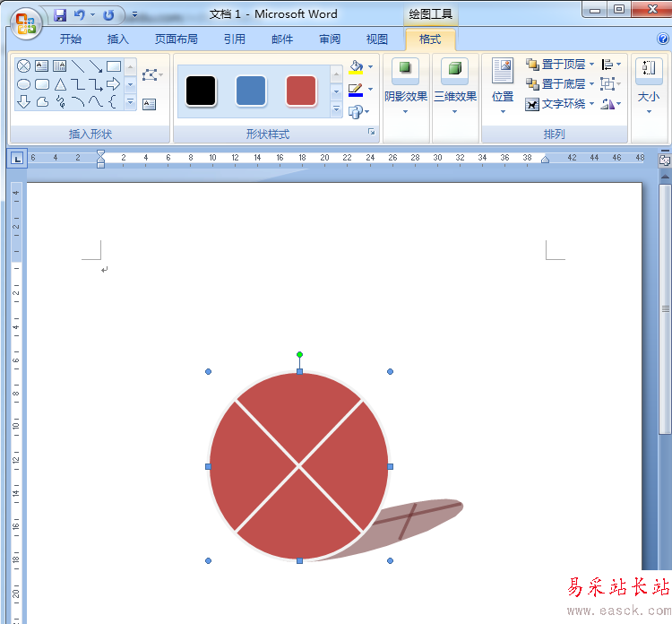Pick the horizontal text box shape

coord(41,65)
